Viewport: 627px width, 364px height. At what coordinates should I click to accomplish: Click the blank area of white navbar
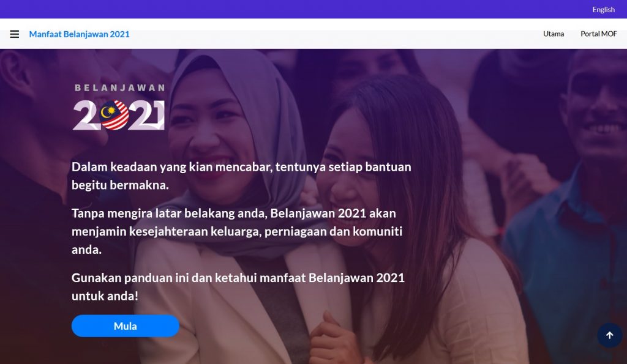tap(336, 34)
